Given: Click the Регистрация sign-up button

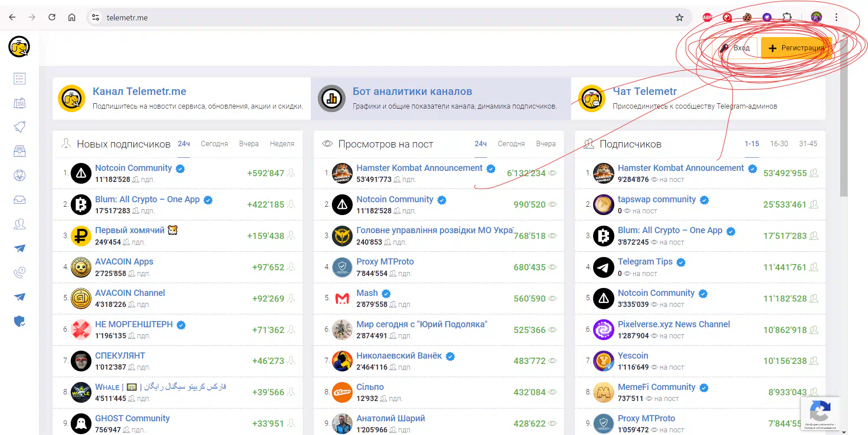Looking at the screenshot, I should (796, 48).
